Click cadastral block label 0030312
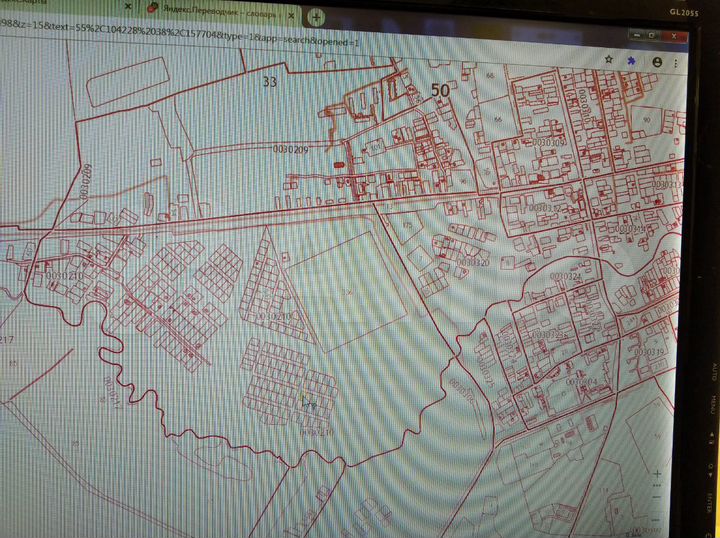The width and height of the screenshot is (720, 538). pyautogui.click(x=545, y=208)
